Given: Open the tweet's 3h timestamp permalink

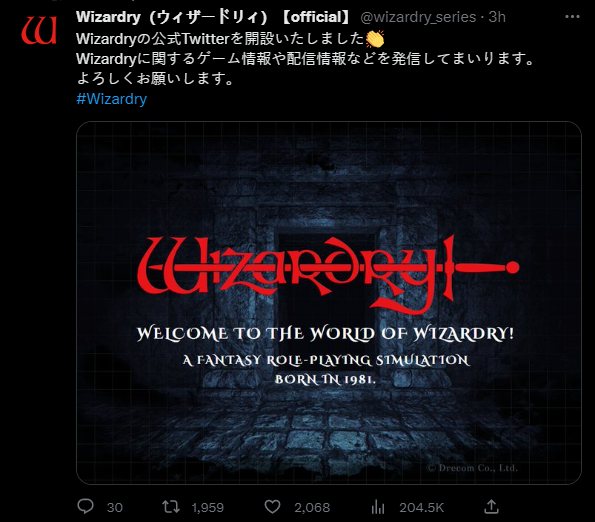Looking at the screenshot, I should (x=497, y=17).
